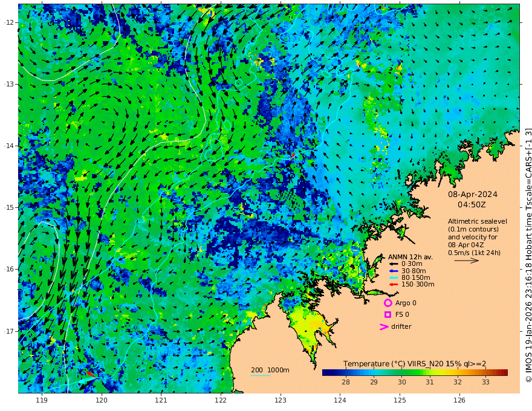Screen dimensions: 532x411
Task: Click the vertical IMOS copyright text
Action: click(528, 255)
